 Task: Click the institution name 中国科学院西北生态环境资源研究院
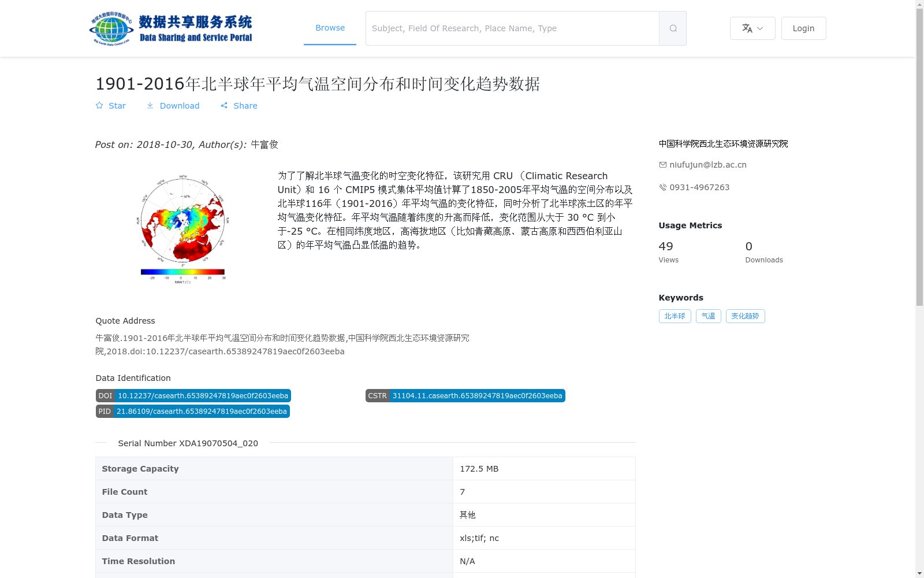click(x=723, y=144)
